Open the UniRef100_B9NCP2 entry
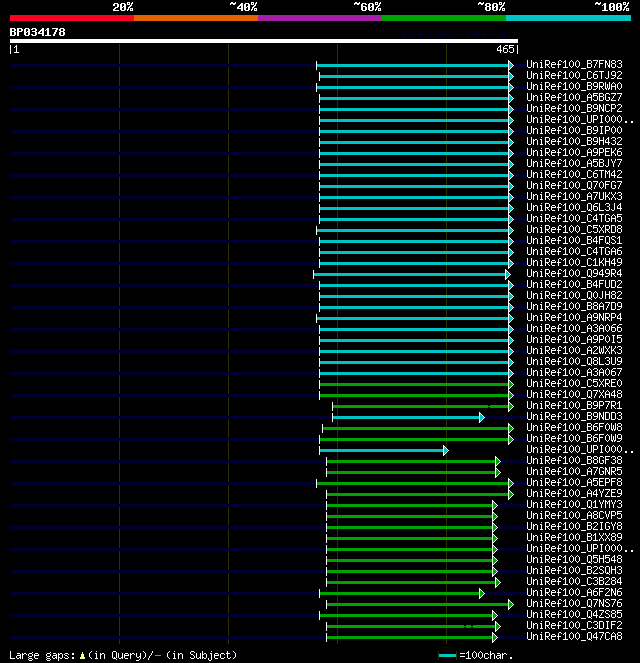Viewport: 640px width, 663px height. pyautogui.click(x=574, y=108)
